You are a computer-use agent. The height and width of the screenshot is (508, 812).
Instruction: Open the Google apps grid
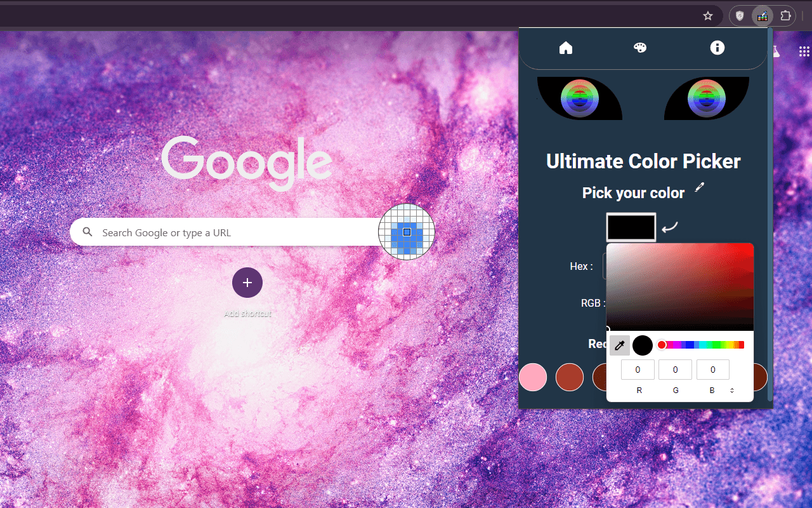pyautogui.click(x=804, y=51)
